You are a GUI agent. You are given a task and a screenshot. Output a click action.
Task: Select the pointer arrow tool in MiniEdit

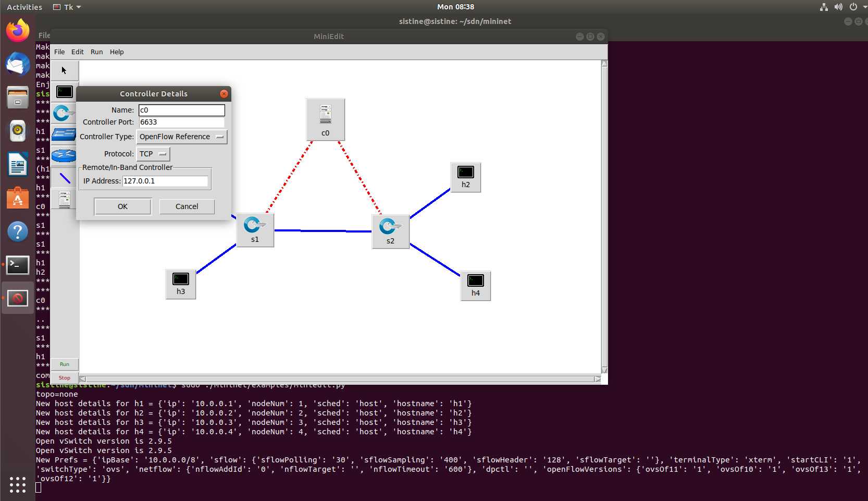[64, 70]
